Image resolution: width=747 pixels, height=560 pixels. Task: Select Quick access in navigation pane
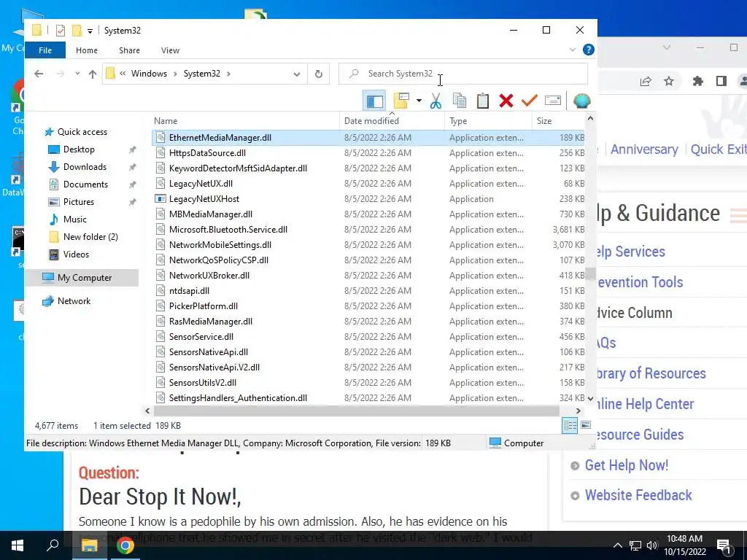tap(82, 132)
